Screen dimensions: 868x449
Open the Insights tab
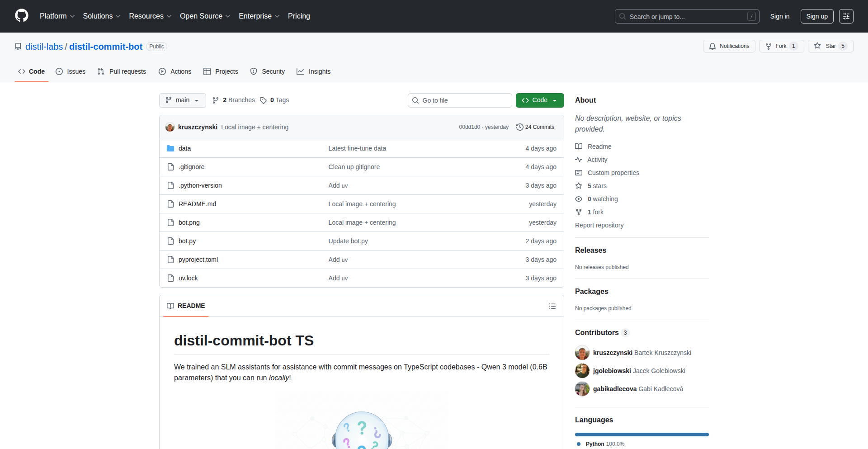314,71
